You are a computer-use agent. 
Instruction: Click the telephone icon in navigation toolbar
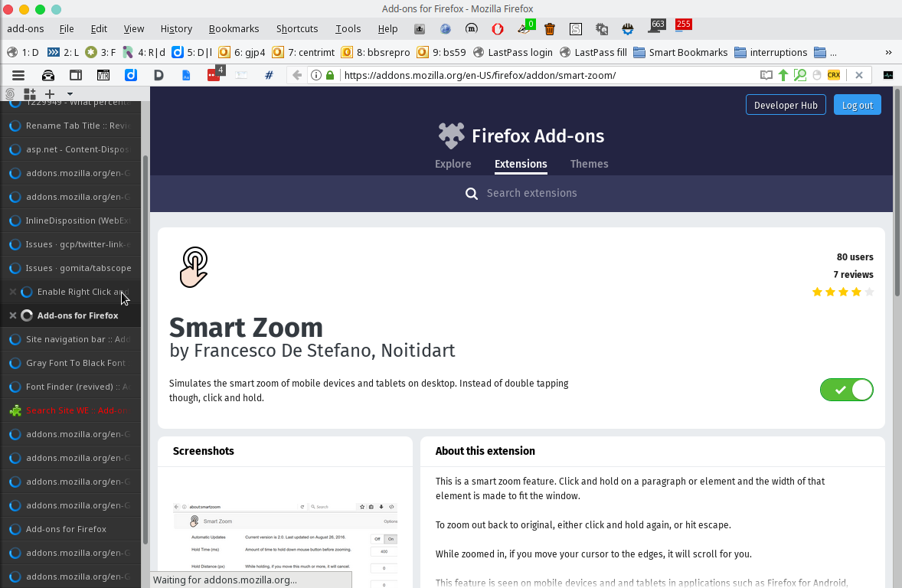tap(48, 75)
